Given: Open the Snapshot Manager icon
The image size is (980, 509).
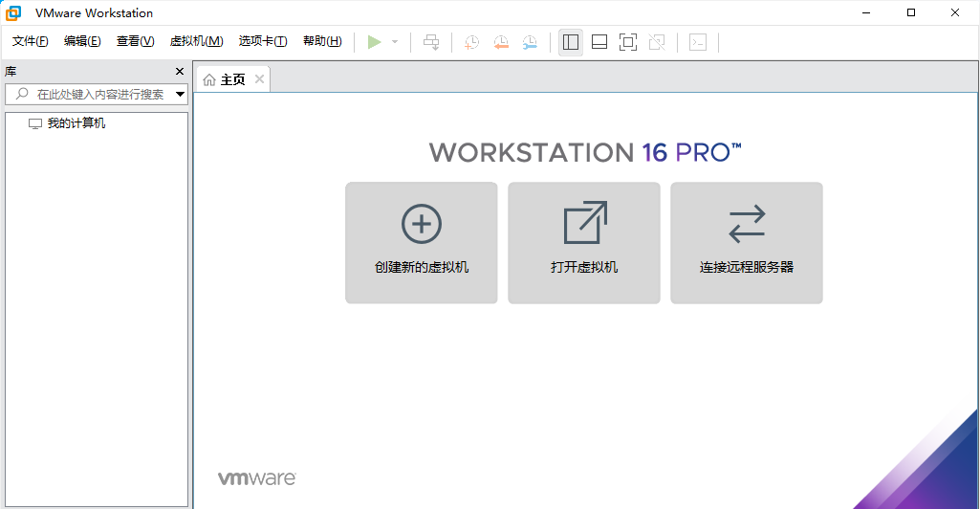Looking at the screenshot, I should tap(530, 42).
